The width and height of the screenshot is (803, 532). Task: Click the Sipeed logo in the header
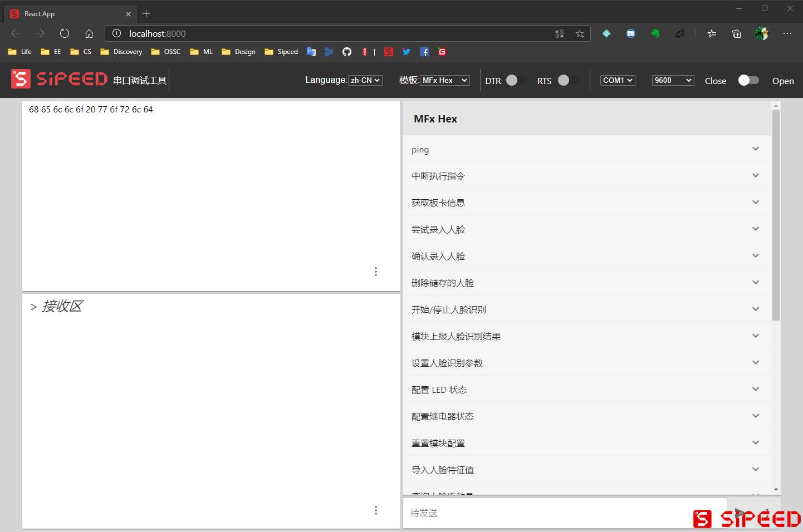click(59, 79)
